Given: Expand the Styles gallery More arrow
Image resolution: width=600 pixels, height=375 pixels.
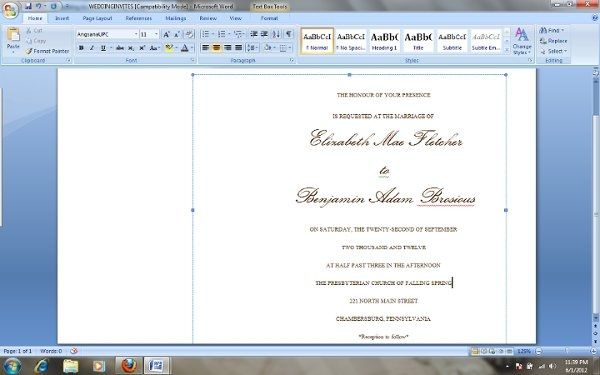Looking at the screenshot, I should point(506,50).
